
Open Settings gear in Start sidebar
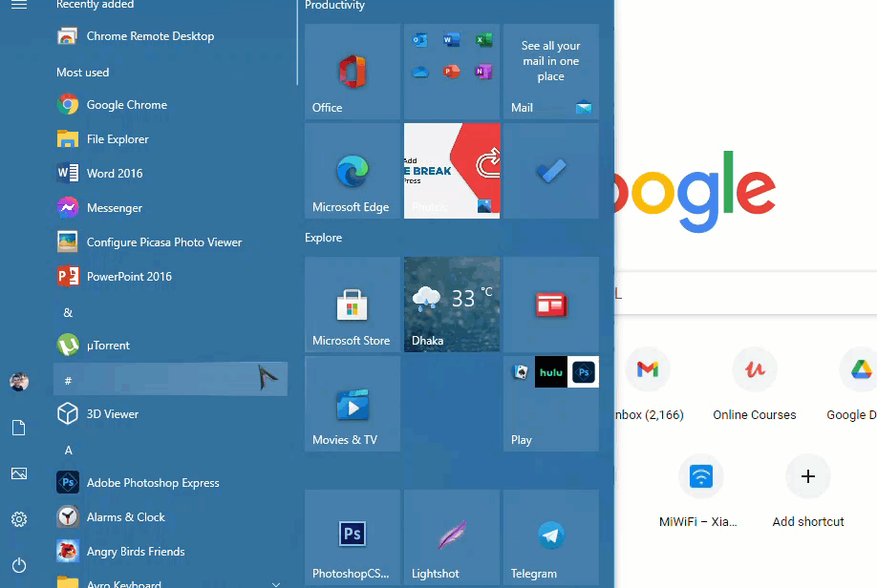pyautogui.click(x=19, y=519)
